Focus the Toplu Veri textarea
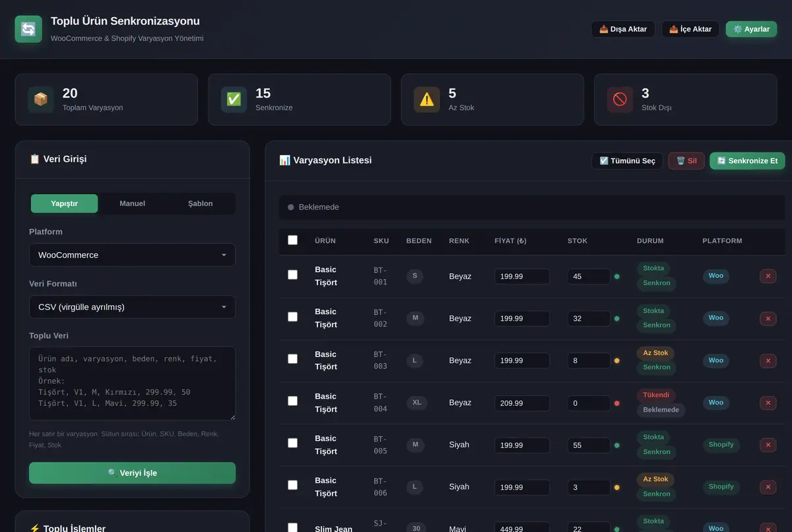Image resolution: width=792 pixels, height=532 pixels. (132, 383)
